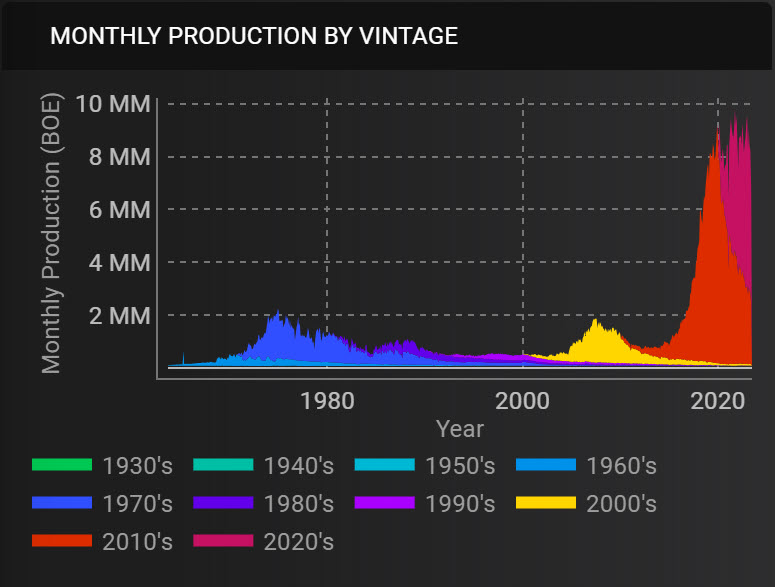Click the 1930's green legend swatch

click(62, 465)
